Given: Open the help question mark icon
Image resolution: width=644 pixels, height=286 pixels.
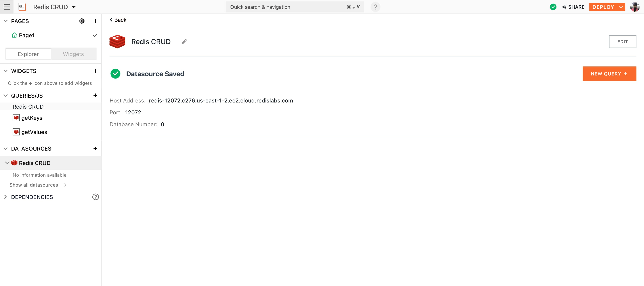Looking at the screenshot, I should pos(375,7).
